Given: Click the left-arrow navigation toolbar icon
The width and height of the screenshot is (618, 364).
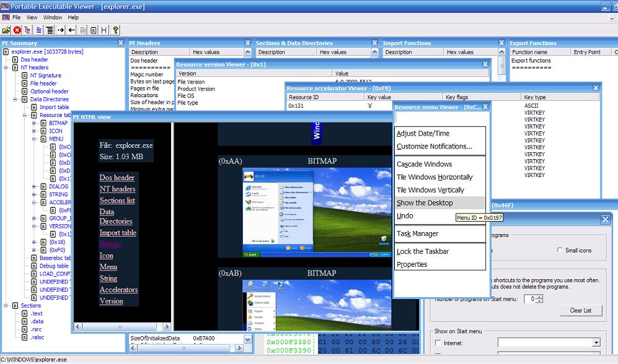Looking at the screenshot, I should (x=72, y=29).
